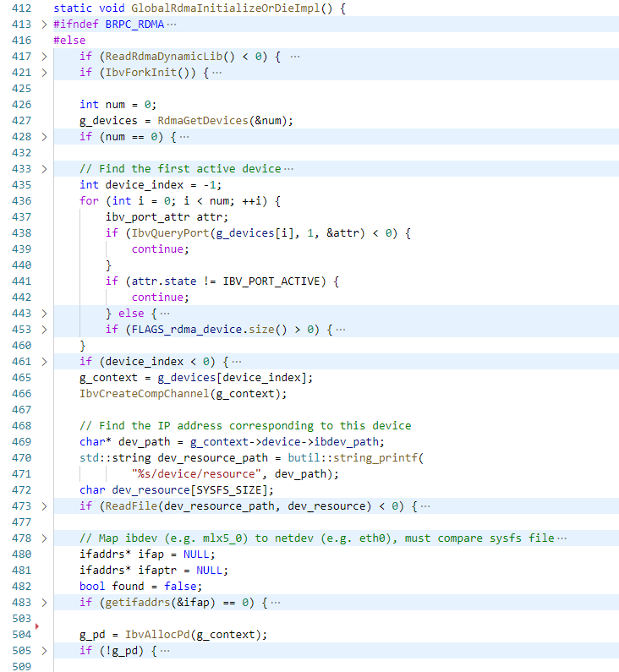Expand the folded else block
Image resolution: width=619 pixels, height=672 pixels.
(44, 314)
